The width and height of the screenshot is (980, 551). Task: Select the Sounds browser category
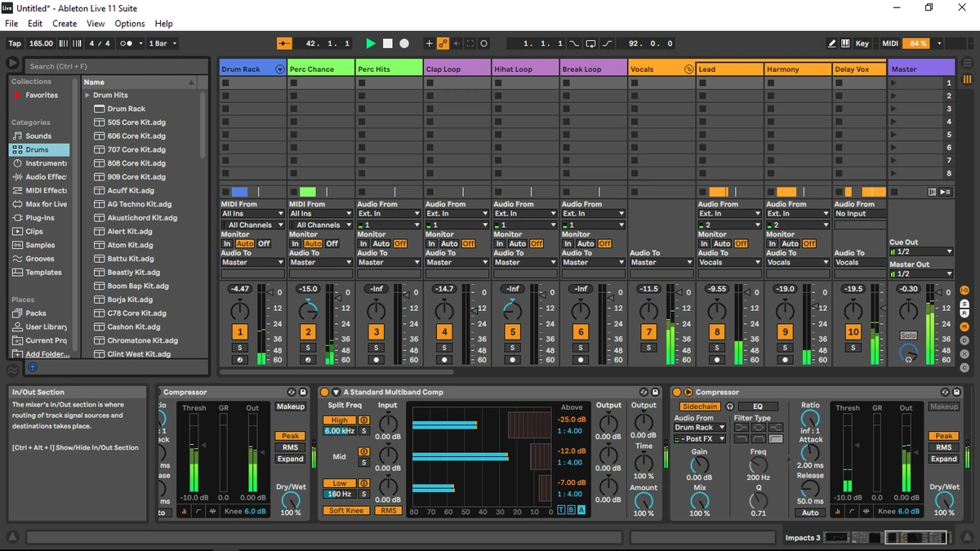[38, 136]
